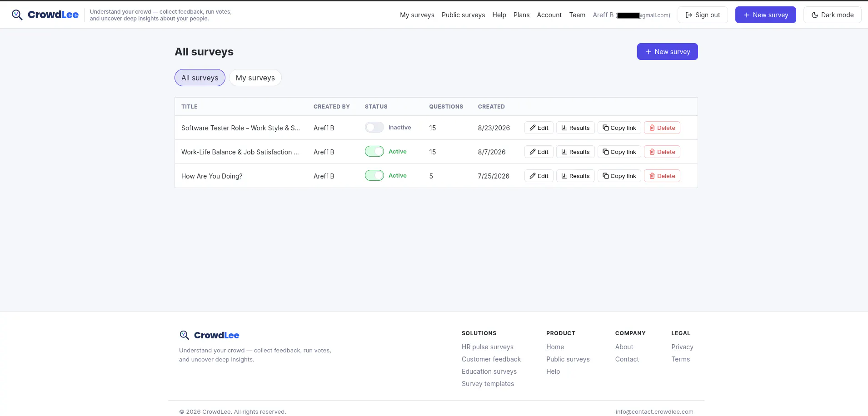
Task: Click the CrowdLee magnifier logo in header
Action: (x=17, y=15)
